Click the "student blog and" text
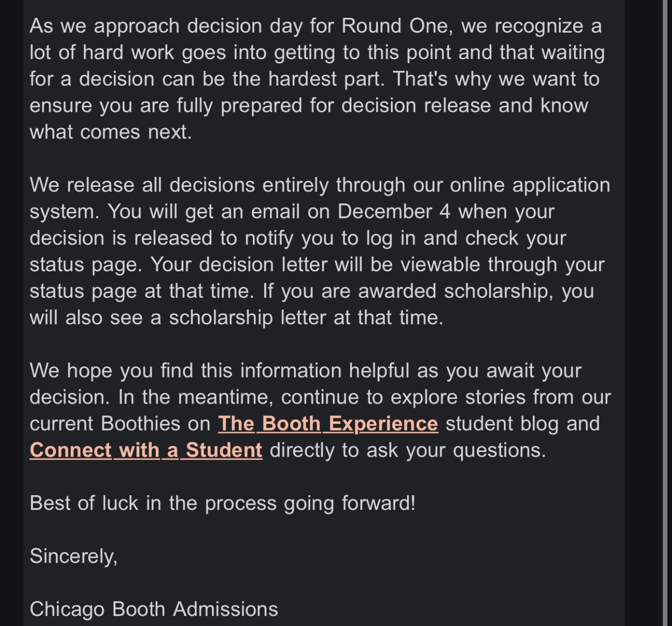Viewport: 672px width, 626px height. [522, 423]
